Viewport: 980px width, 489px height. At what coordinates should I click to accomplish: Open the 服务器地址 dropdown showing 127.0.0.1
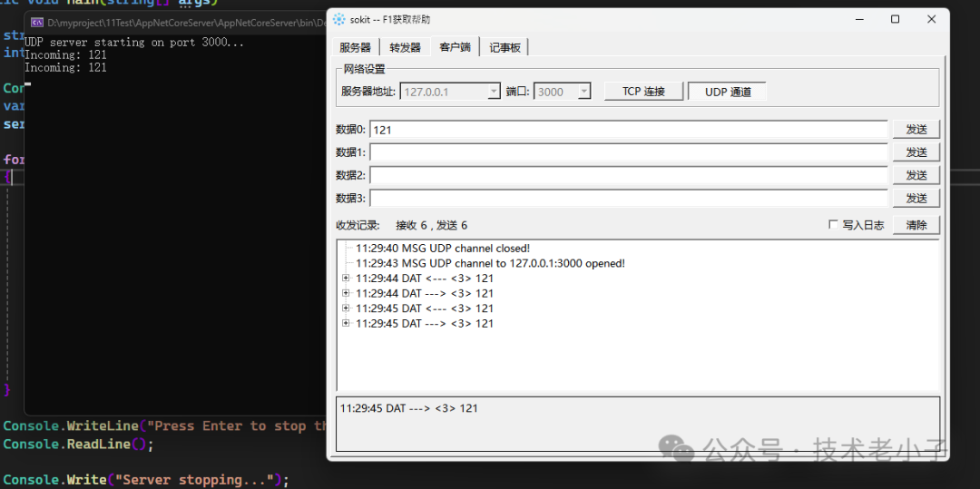coord(494,92)
